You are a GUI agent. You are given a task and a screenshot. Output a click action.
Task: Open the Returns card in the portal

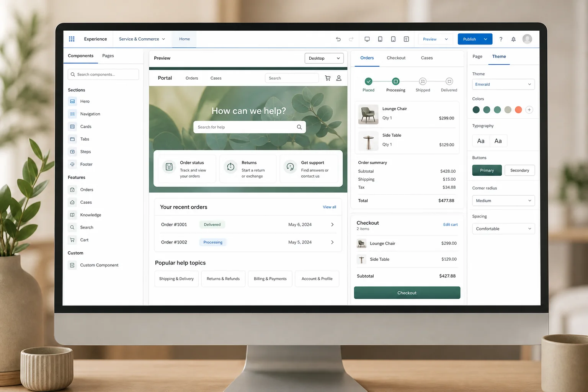point(248,169)
